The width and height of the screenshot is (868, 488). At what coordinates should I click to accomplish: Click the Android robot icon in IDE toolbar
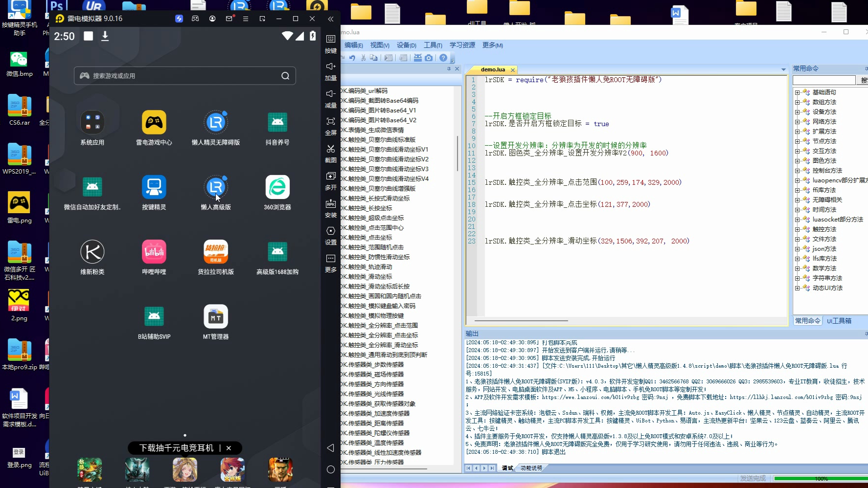pos(418,58)
